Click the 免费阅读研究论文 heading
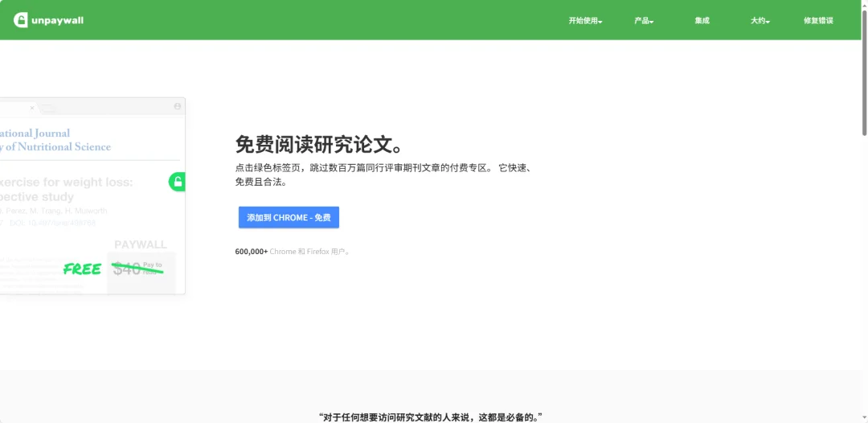Viewport: 868px width, 423px height. (x=319, y=145)
